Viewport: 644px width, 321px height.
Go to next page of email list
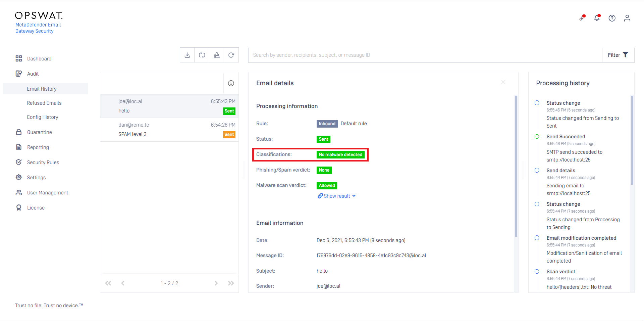coord(216,283)
